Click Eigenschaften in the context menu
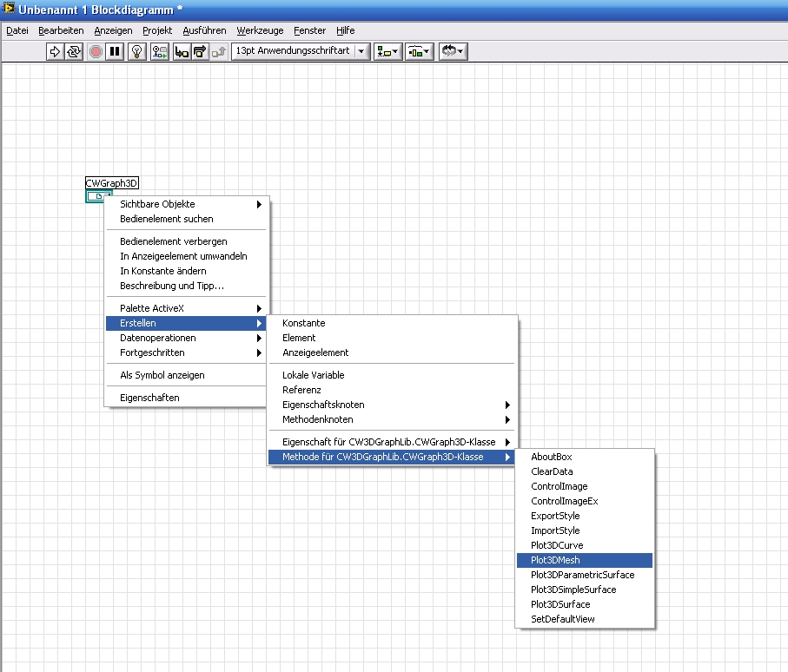The image size is (788, 672). 149,398
